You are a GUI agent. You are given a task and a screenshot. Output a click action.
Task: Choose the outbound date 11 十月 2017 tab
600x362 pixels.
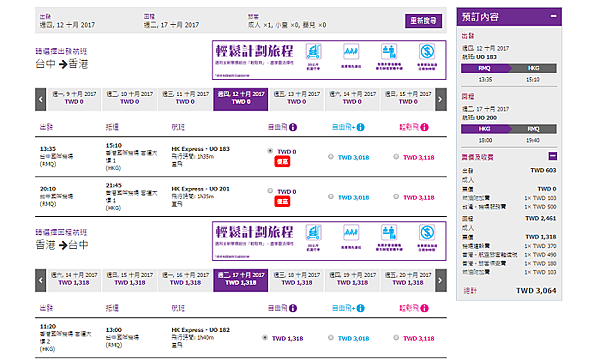pos(185,99)
